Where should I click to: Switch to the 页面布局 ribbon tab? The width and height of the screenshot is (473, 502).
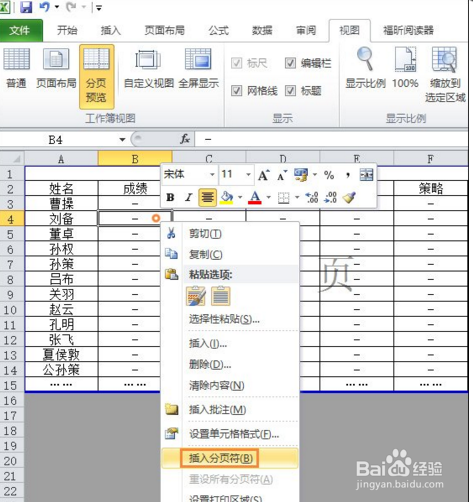click(164, 31)
